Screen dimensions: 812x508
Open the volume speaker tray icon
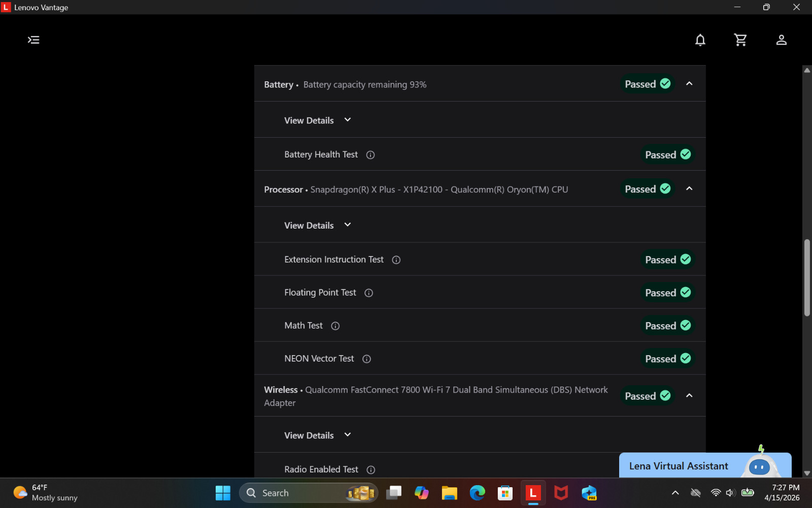(x=731, y=493)
